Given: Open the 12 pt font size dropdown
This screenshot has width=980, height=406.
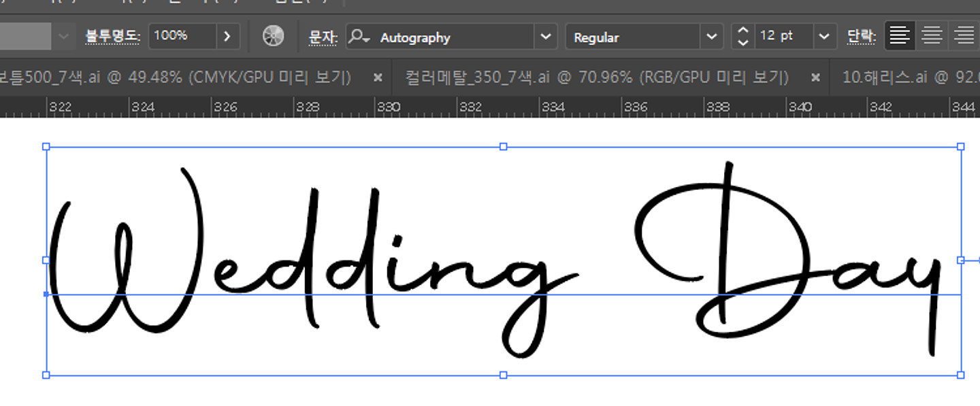Looking at the screenshot, I should [825, 37].
